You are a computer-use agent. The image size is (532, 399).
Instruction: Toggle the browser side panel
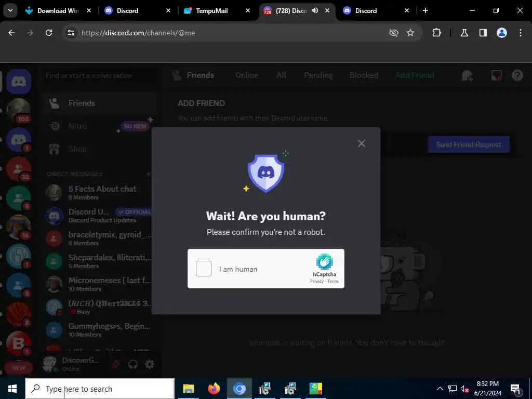point(483,33)
